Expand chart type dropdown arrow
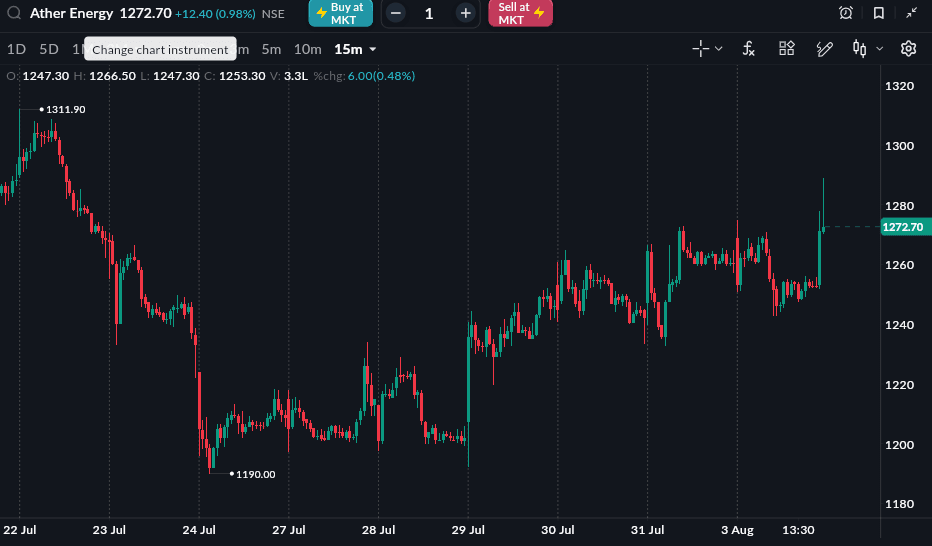932x546 pixels. (x=880, y=49)
